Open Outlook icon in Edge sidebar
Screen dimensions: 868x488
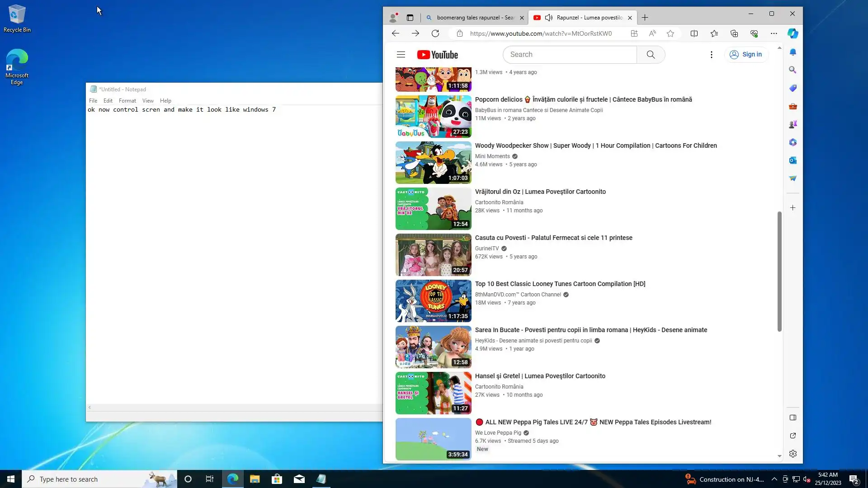click(793, 160)
